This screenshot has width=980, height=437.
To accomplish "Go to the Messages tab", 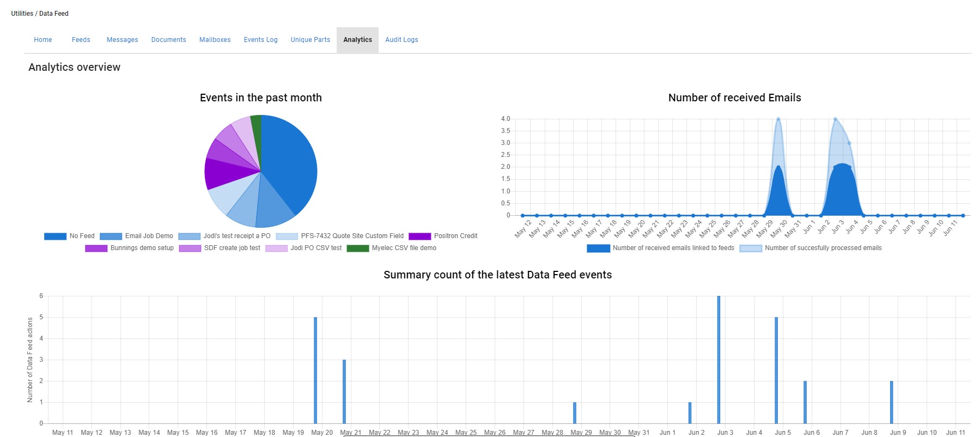I will pyautogui.click(x=122, y=40).
